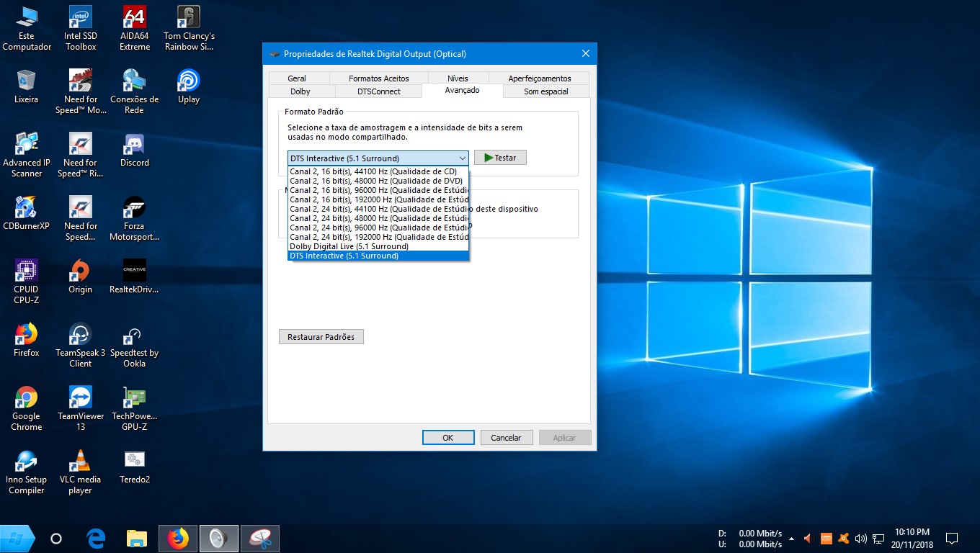980x553 pixels.
Task: Choose 16 bits 48000 Hz DVD quality
Action: pyautogui.click(x=378, y=181)
